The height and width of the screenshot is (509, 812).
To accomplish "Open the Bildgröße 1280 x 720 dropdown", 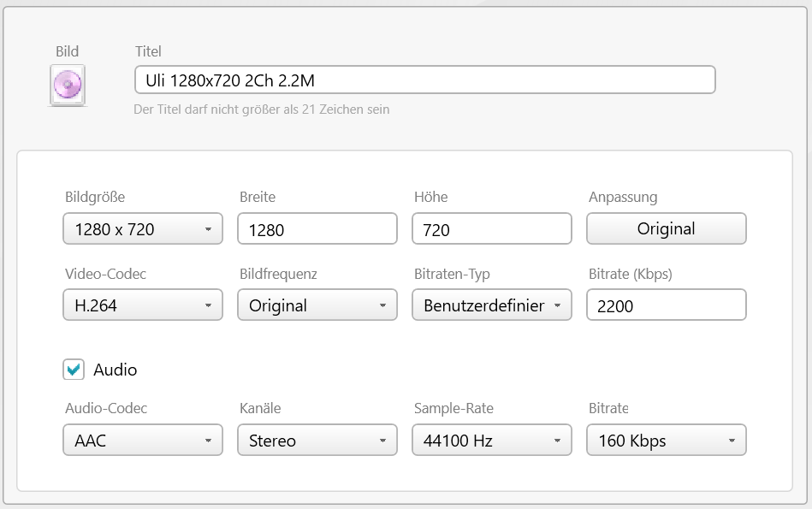I will pos(143,229).
